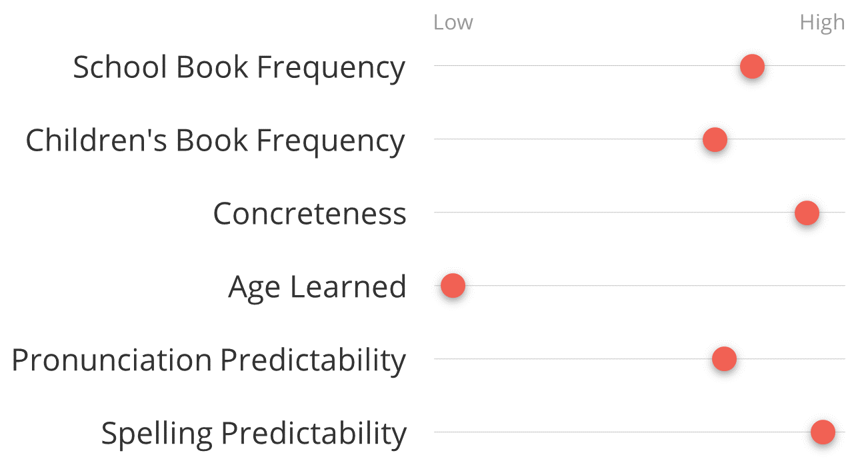Click the School Book Frequency slider dot

coord(752,66)
